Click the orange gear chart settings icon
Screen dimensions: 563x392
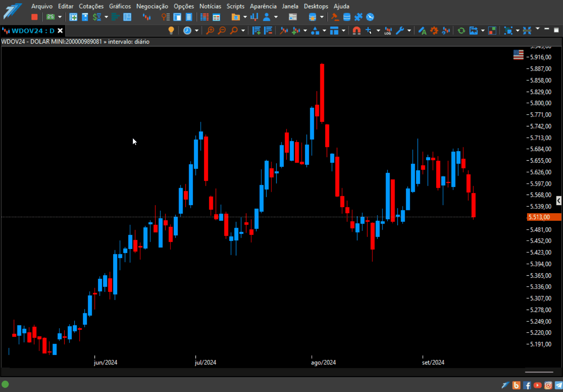[434, 31]
